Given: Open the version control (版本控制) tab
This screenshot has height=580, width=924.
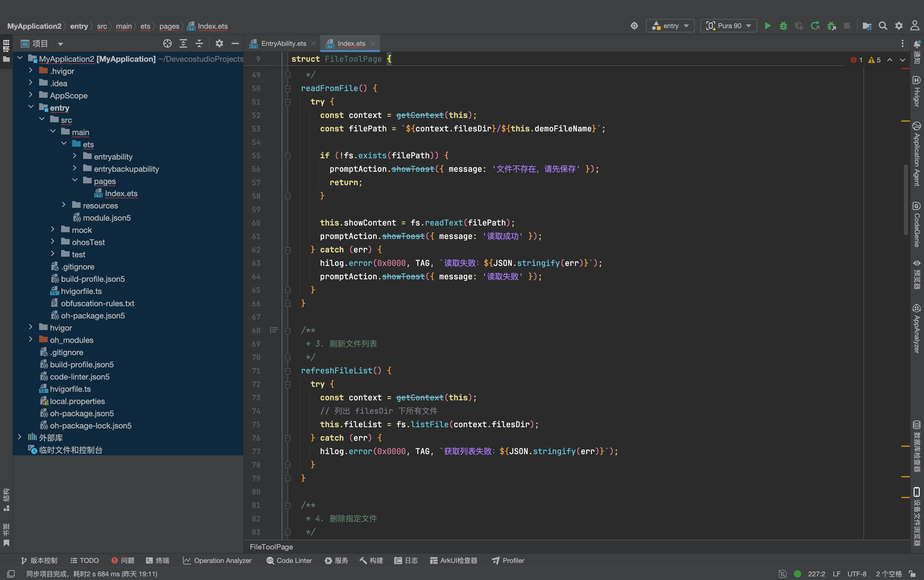Looking at the screenshot, I should click(x=39, y=560).
